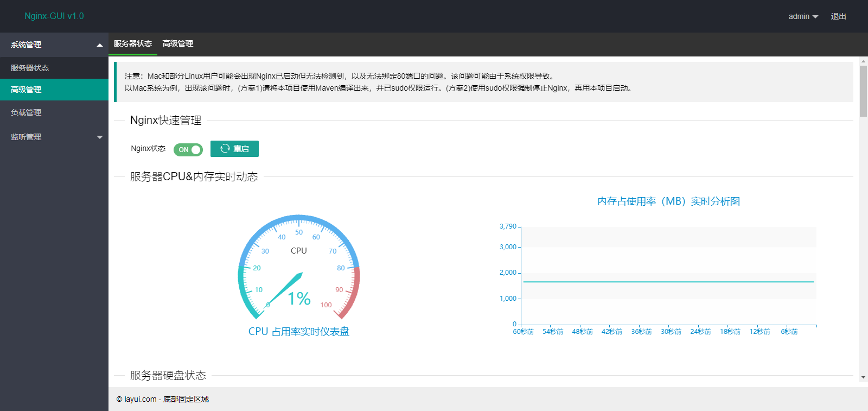Click the 1% CPU gauge reading
The image size is (868, 411).
point(299,299)
